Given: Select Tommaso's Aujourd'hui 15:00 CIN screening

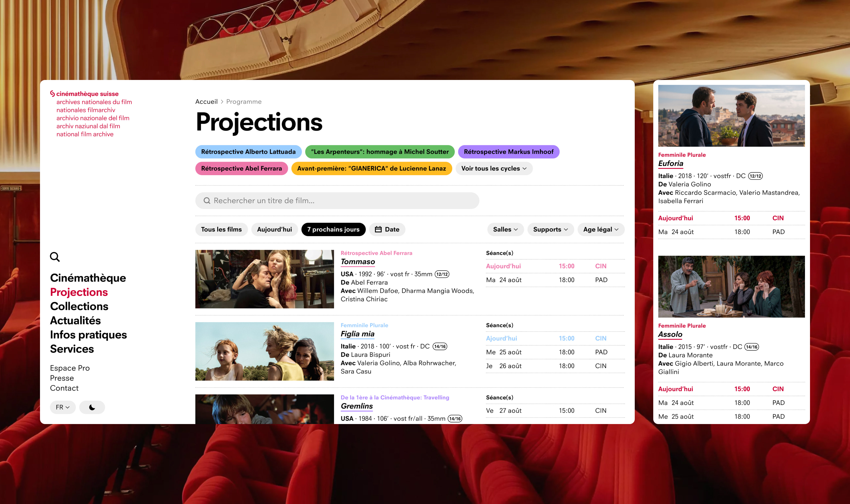Looking at the screenshot, I should click(555, 266).
